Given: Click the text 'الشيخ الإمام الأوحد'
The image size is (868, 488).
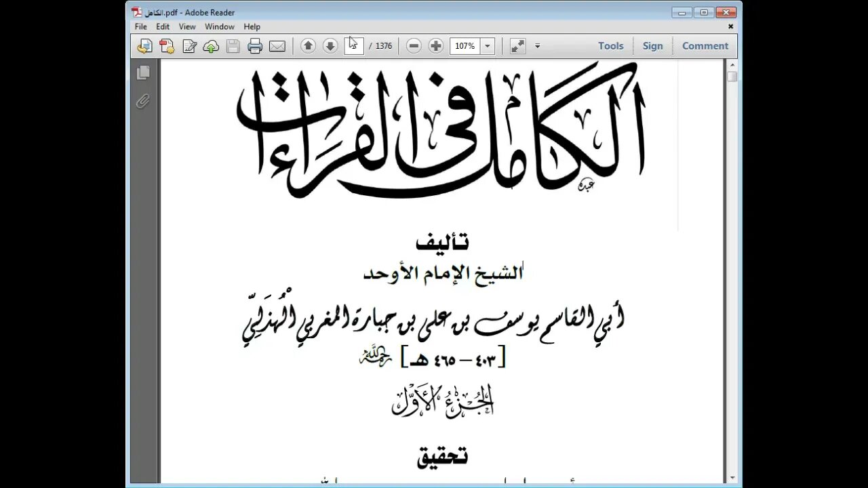Looking at the screenshot, I should [x=443, y=272].
